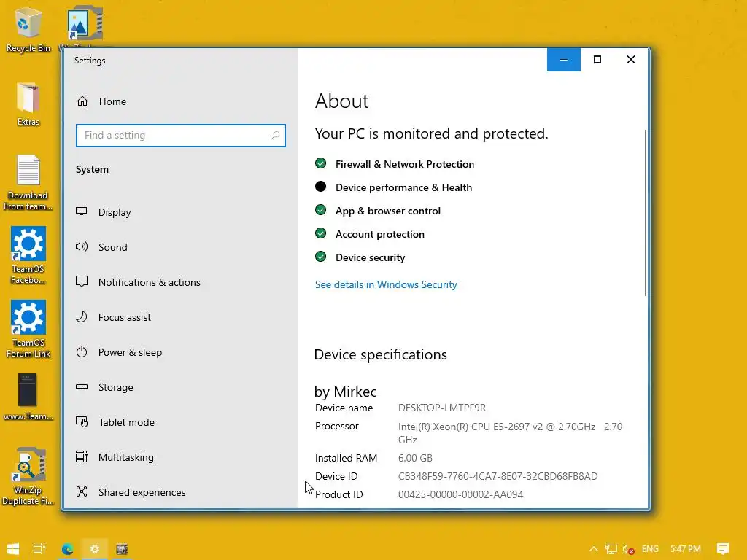Open the Home icon in Settings

pyautogui.click(x=82, y=101)
